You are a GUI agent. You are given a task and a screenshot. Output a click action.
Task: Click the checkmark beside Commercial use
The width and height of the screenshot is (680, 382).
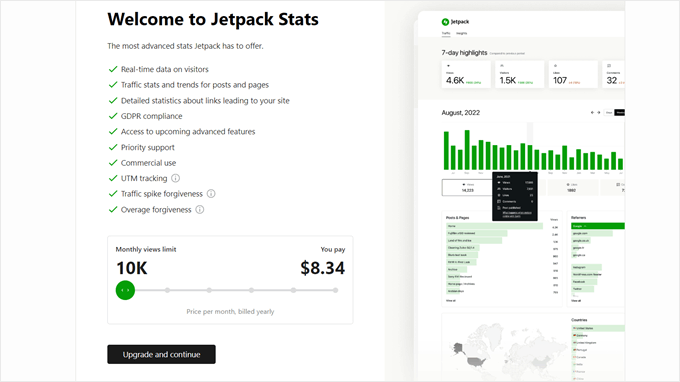pos(113,163)
